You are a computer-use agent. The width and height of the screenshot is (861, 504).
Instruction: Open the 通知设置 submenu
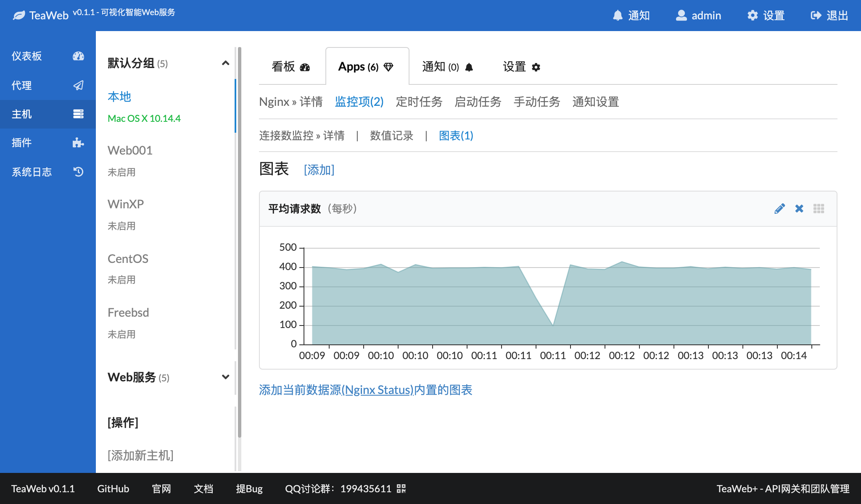tap(596, 102)
